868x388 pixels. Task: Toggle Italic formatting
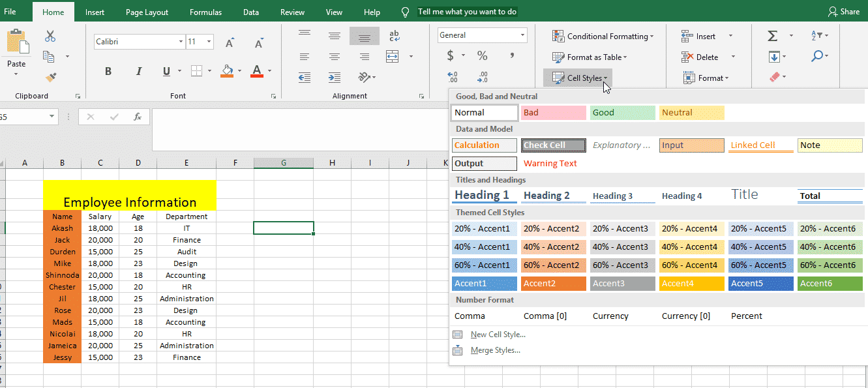[138, 71]
